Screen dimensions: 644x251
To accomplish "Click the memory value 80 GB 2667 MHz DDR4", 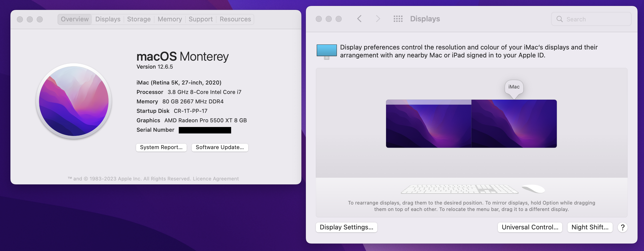I will [193, 102].
